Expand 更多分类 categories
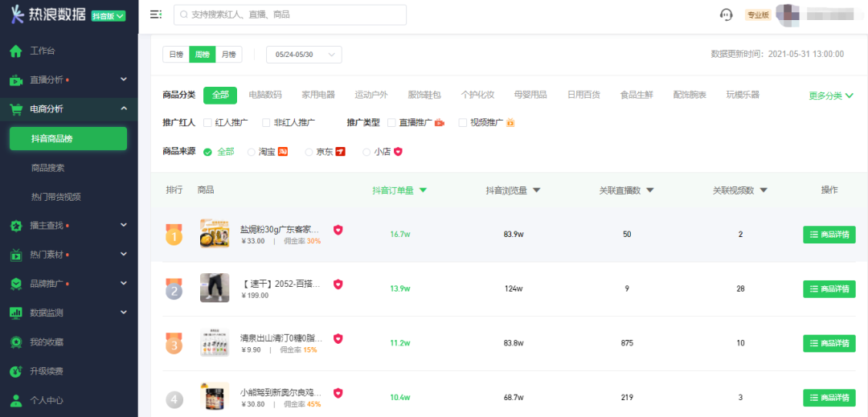Viewport: 868px width, 417px height. click(831, 96)
